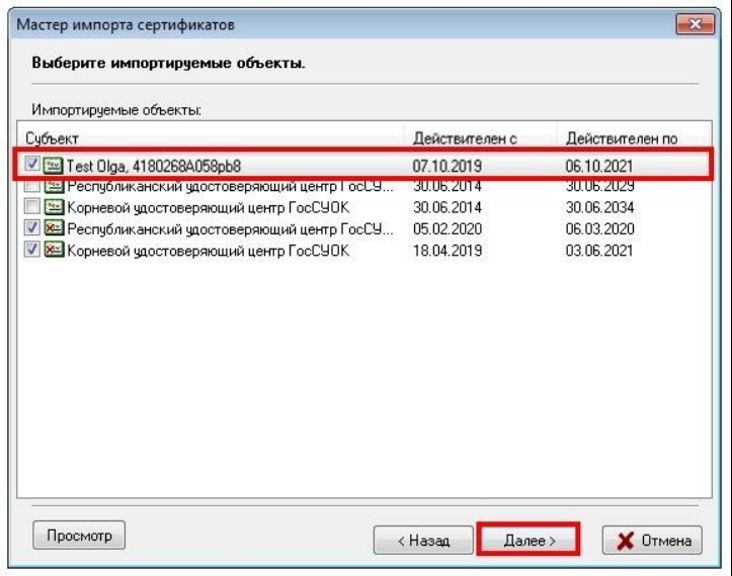Click icon of Корневой certificate valid from 18.04.2019
Viewport: 732px width, 576px height.
coord(53,250)
